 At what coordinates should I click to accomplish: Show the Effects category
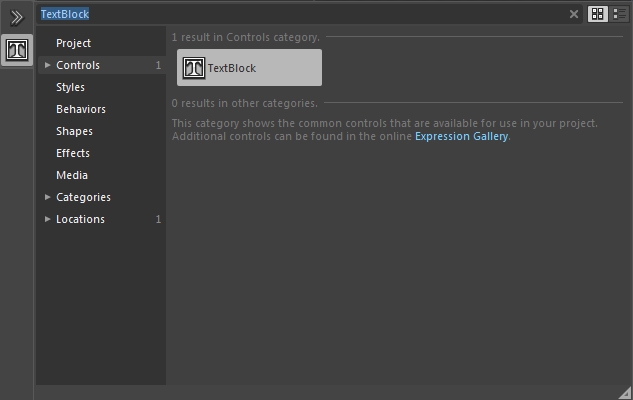(x=73, y=153)
